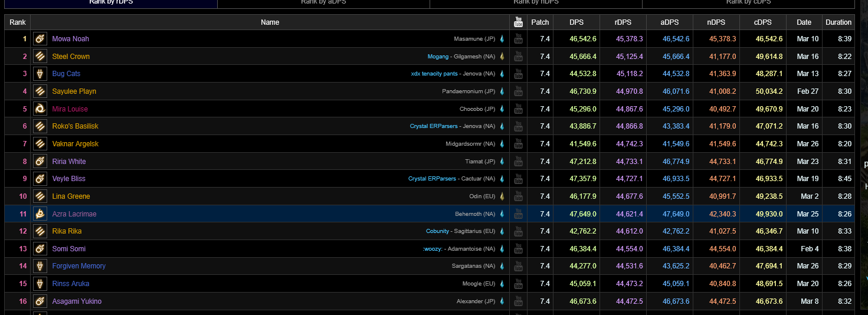The width and height of the screenshot is (868, 315).
Task: Open Rika Rika's character page
Action: click(67, 231)
